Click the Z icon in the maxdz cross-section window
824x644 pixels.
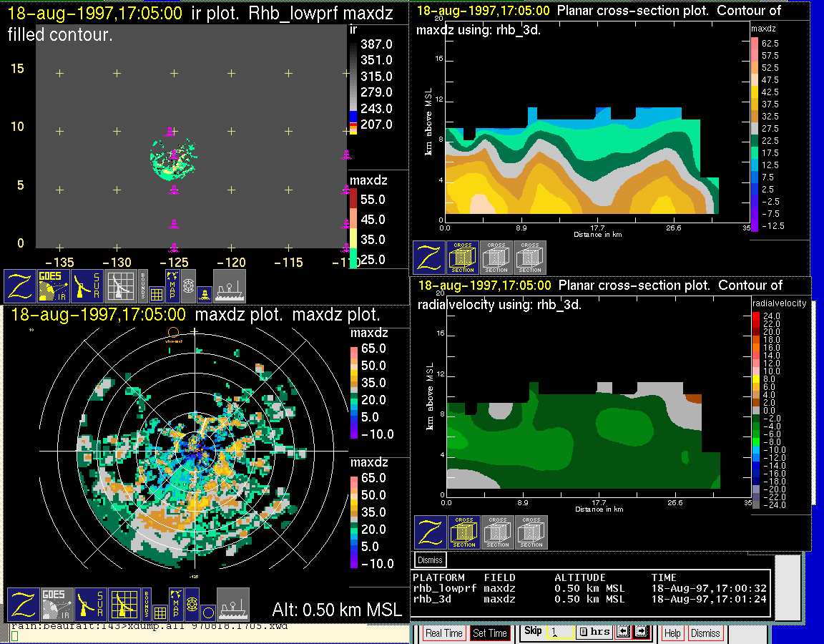[428, 258]
